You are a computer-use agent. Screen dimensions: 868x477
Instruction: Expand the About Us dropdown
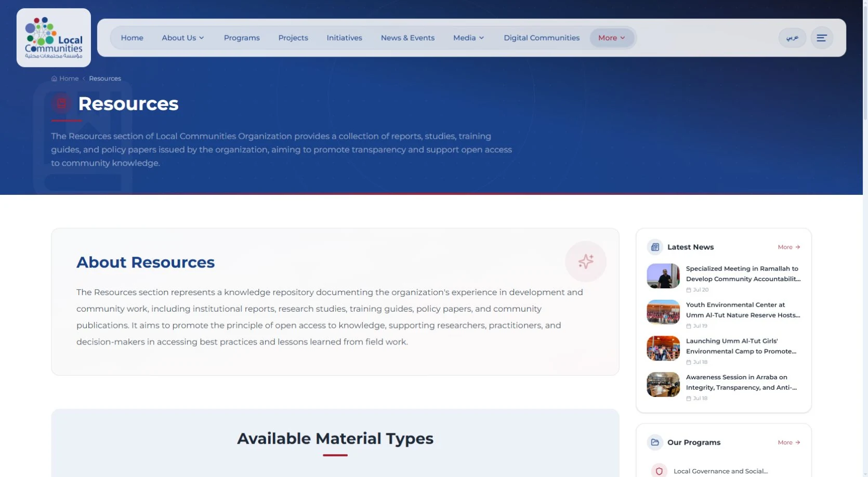[x=183, y=38]
